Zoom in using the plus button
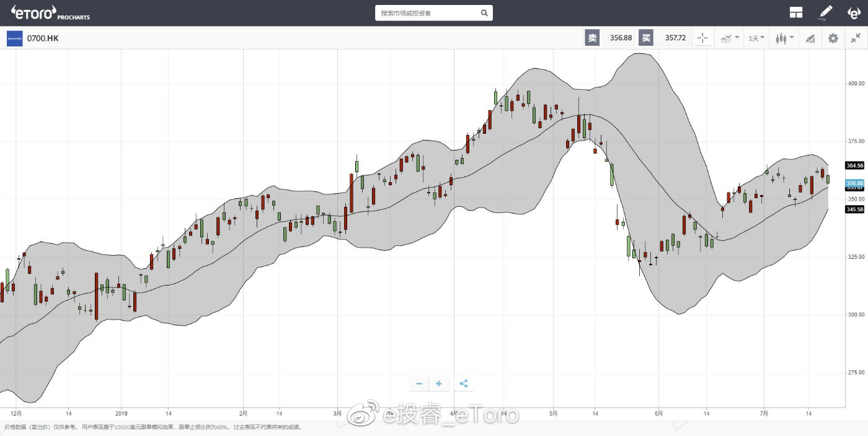The height and width of the screenshot is (436, 868). [x=439, y=384]
